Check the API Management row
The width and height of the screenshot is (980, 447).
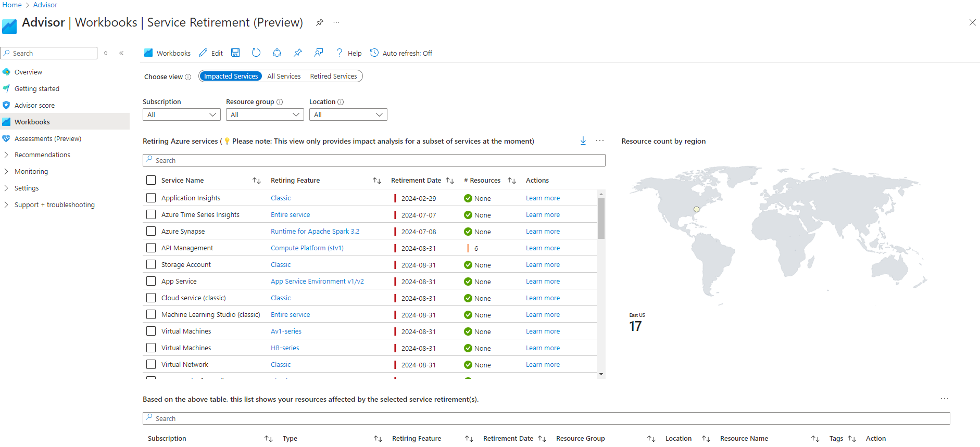(x=151, y=248)
